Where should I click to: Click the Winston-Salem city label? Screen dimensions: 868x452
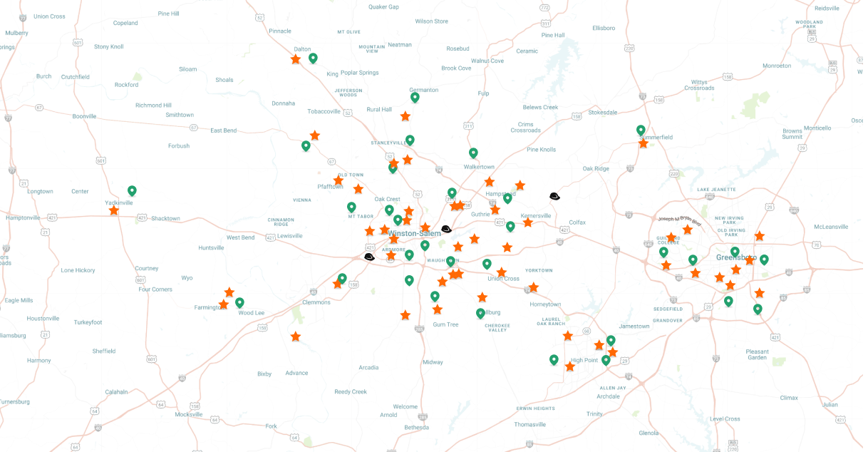414,233
